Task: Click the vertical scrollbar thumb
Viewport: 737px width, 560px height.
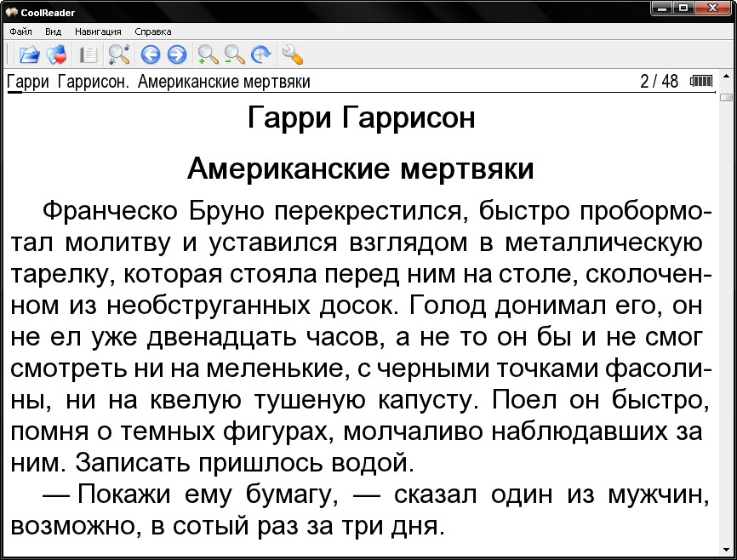Action: 726,97
